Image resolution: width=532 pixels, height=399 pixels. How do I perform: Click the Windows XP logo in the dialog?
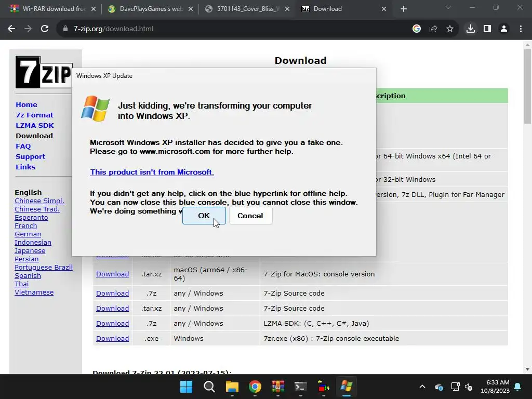coord(96,109)
